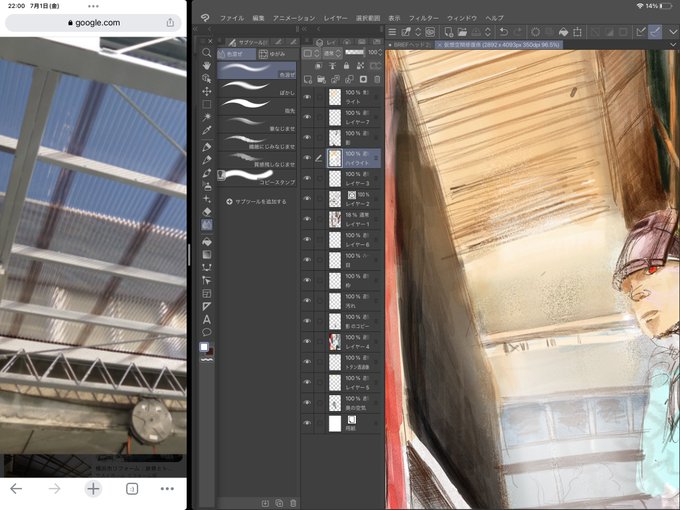This screenshot has width=680, height=510.
Task: Select the Zoom magnifier tool
Action: [x=206, y=52]
